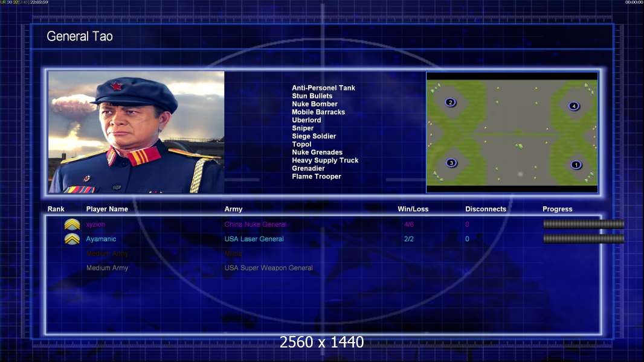Click "Sniper" in the unit list
This screenshot has height=362, width=644.
pyautogui.click(x=303, y=129)
